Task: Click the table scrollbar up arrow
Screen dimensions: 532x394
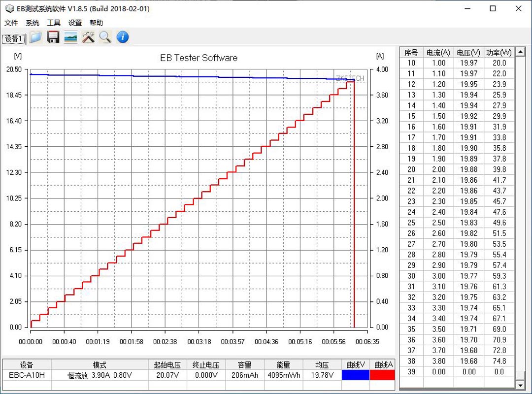Action: pos(519,52)
